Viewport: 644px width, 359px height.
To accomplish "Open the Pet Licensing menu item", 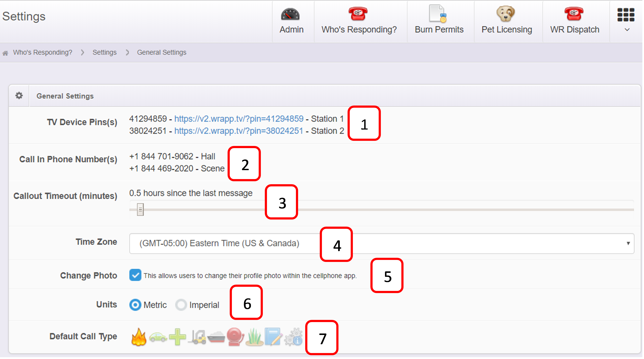I will (x=506, y=21).
